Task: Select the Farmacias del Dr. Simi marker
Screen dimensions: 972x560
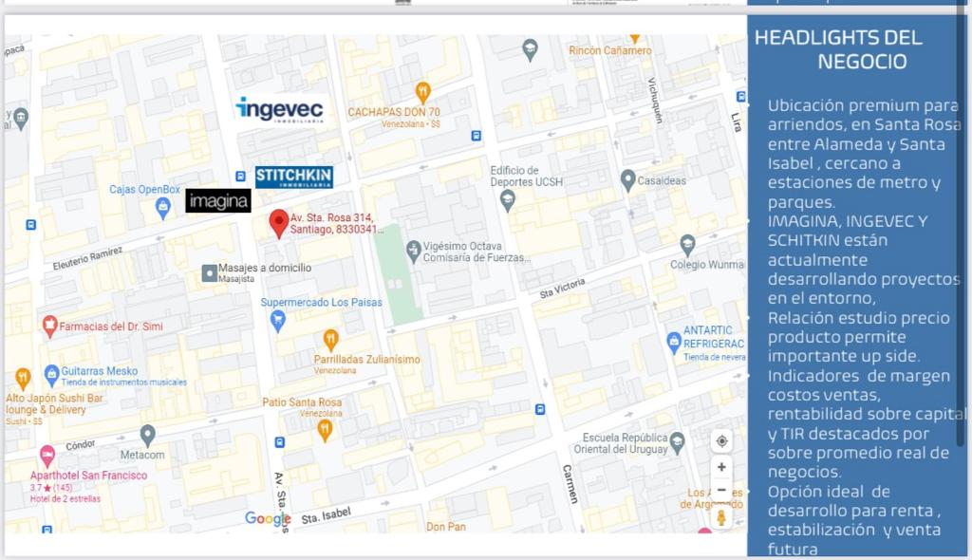Action: point(49,327)
